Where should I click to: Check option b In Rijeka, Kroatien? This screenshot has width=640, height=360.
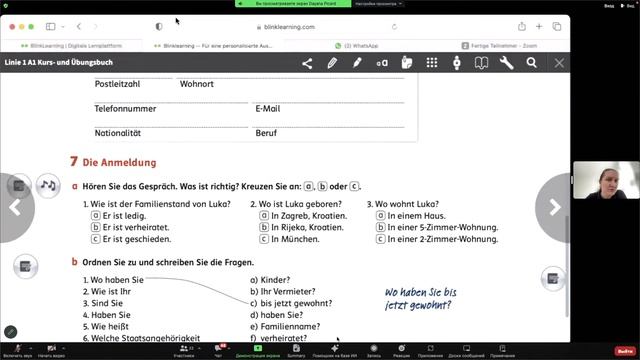coord(264,227)
